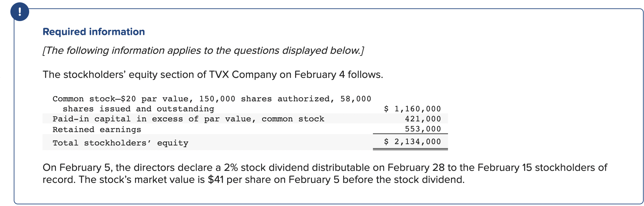Click the Common stock $20 par value line

point(212,99)
